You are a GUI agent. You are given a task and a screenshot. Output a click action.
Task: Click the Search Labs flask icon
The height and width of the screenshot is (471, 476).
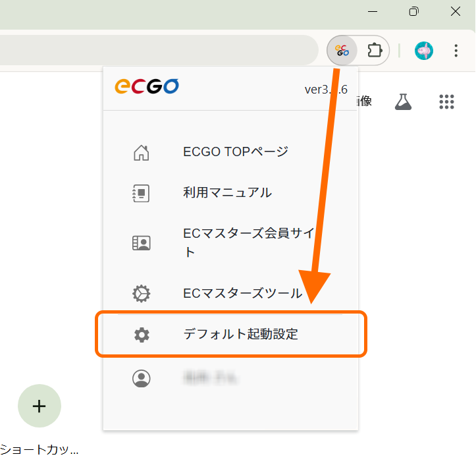pyautogui.click(x=403, y=101)
